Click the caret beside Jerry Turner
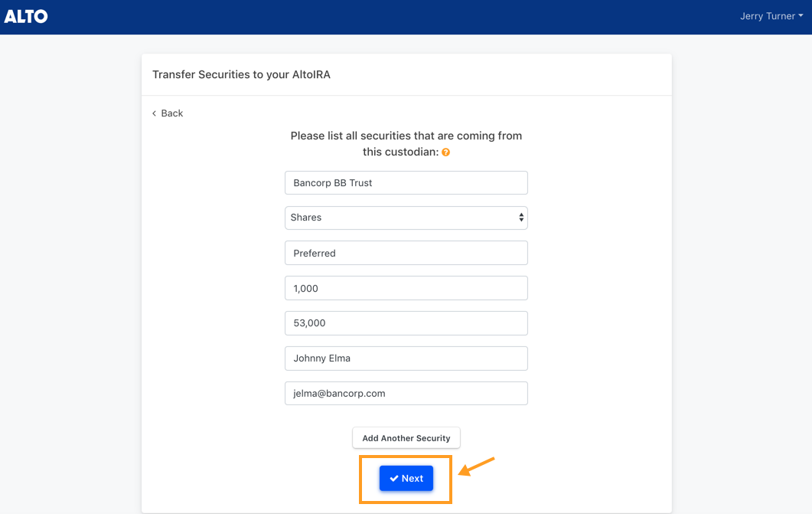 (x=801, y=16)
